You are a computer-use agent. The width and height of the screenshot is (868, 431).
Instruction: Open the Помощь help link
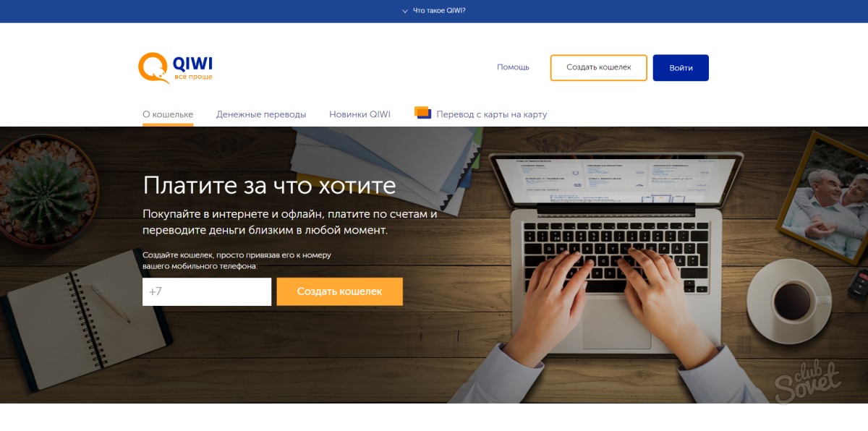(513, 67)
